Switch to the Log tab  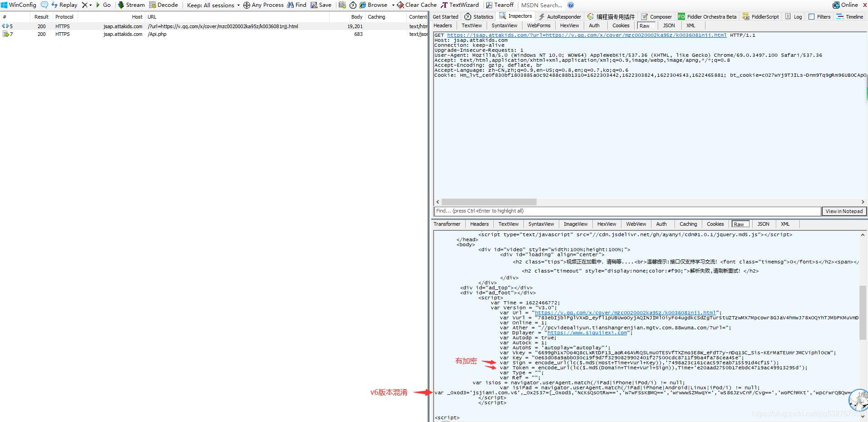(x=793, y=17)
